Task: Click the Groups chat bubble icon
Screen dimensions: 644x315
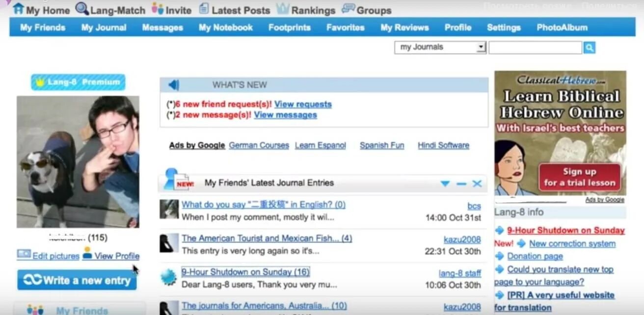Action: [348, 8]
